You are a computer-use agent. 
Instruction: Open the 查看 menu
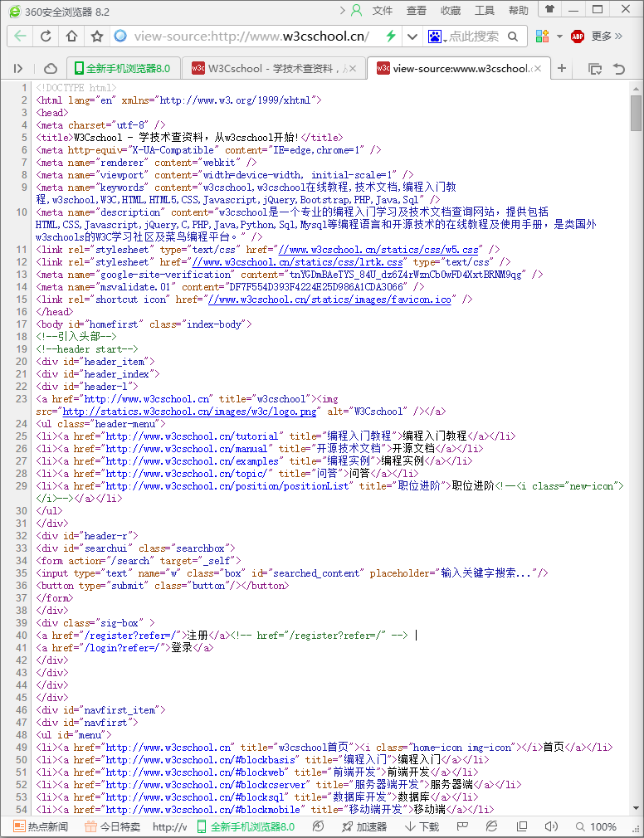(417, 11)
